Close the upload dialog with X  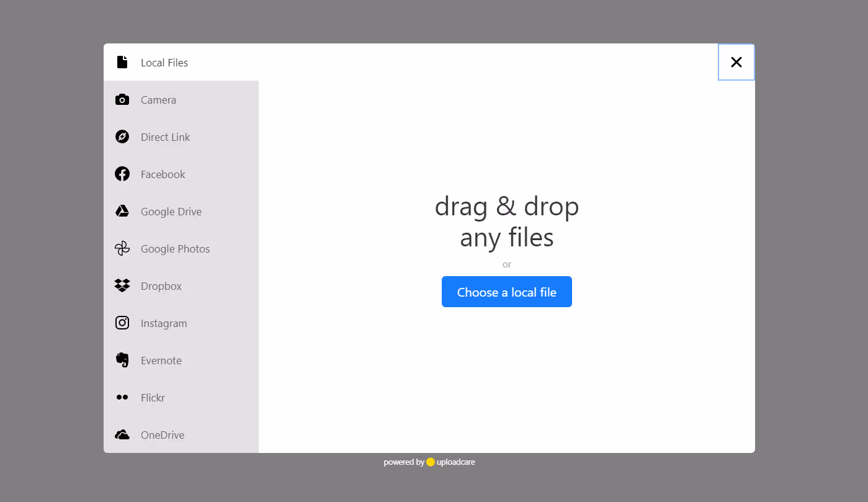(x=736, y=62)
